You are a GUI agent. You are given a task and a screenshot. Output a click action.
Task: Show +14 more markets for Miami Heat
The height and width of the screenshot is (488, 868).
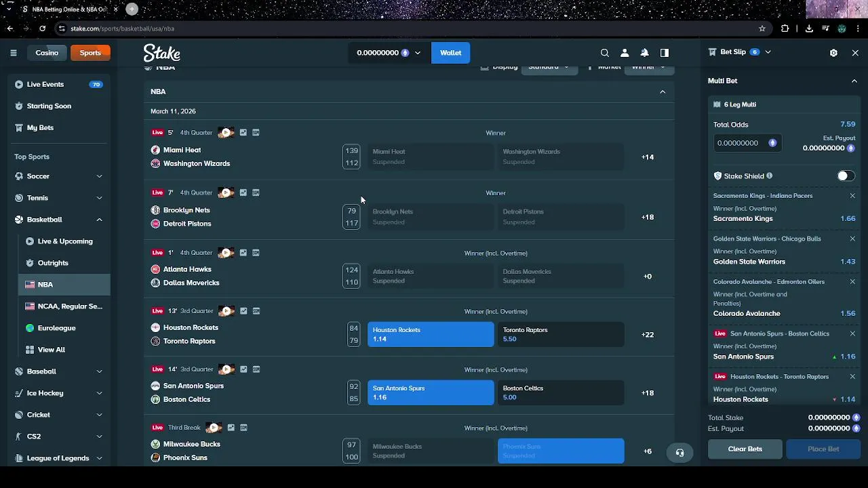tap(648, 157)
